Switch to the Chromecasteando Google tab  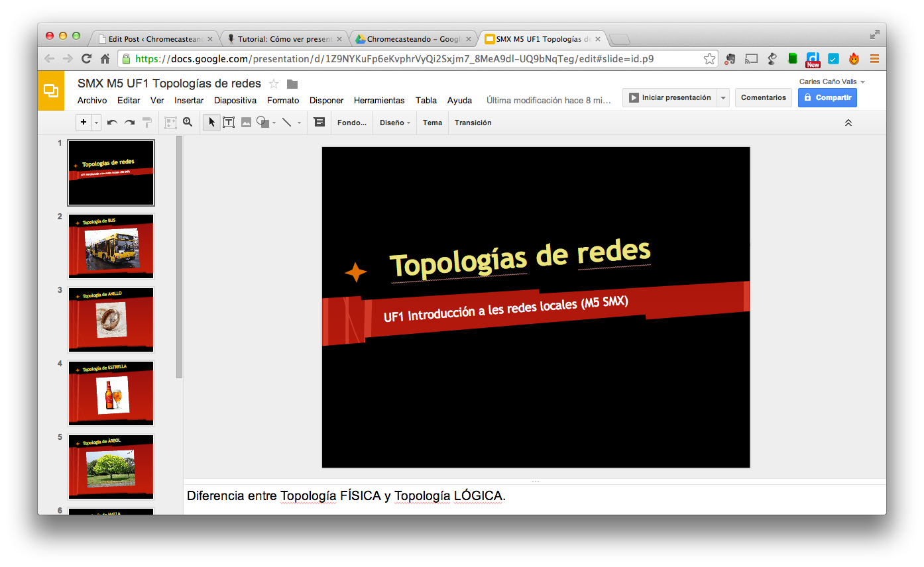[411, 38]
